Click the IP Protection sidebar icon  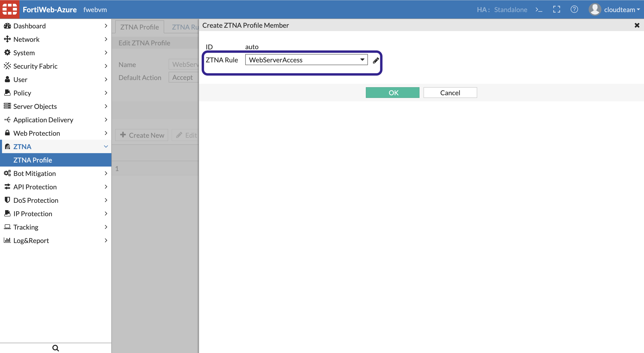tap(7, 213)
